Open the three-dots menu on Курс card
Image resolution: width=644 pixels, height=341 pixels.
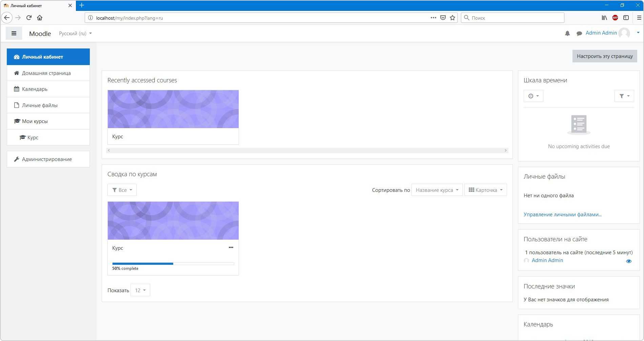point(231,247)
